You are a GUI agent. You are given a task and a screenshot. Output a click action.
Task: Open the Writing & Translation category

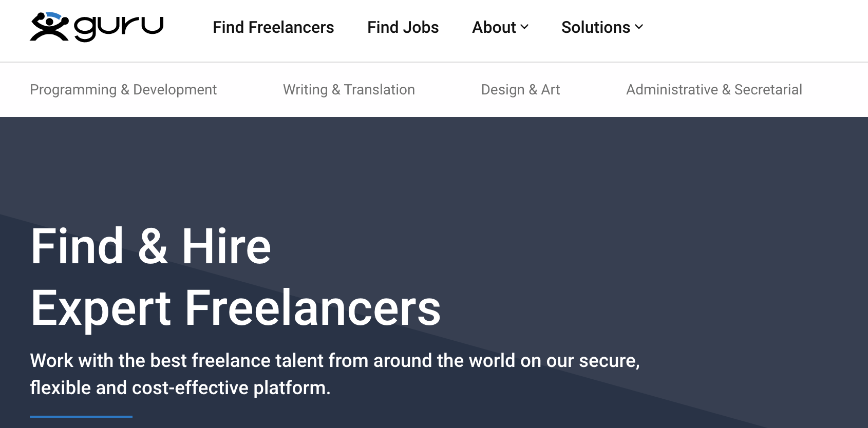click(x=349, y=90)
